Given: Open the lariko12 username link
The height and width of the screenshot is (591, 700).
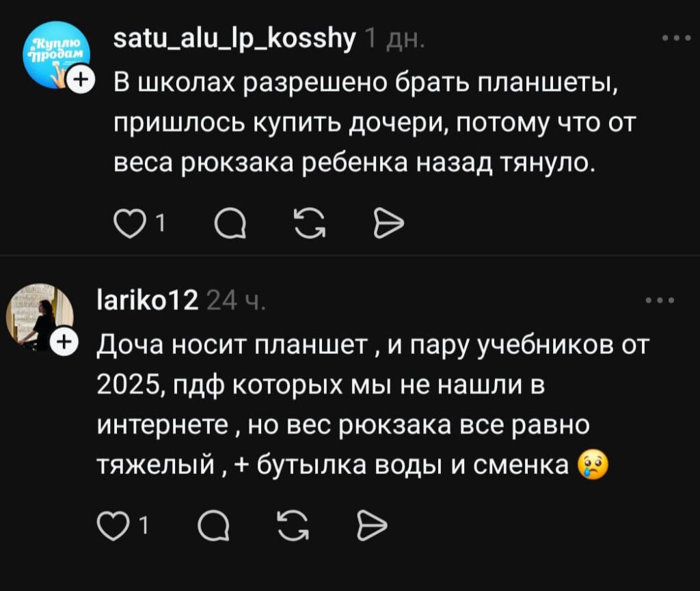Looking at the screenshot, I should [x=148, y=299].
